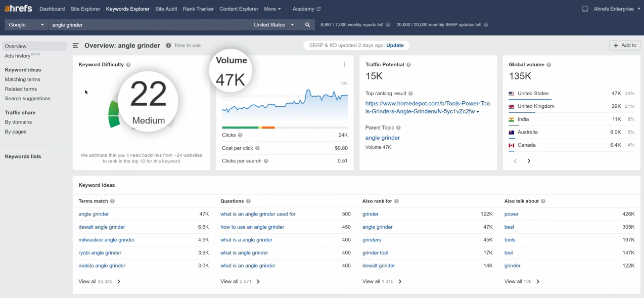Click the monitor icon near Ahrefs Enterprise
644x298 pixels.
(585, 9)
